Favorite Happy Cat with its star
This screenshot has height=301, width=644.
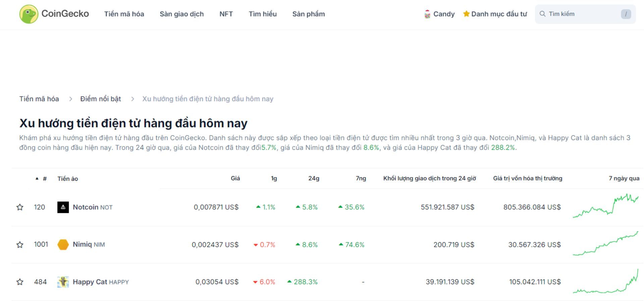tap(20, 282)
